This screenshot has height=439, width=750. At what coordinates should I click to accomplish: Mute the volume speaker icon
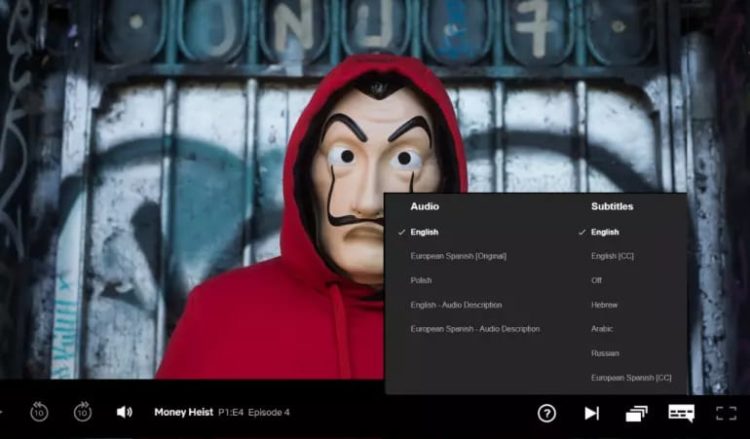tap(124, 412)
